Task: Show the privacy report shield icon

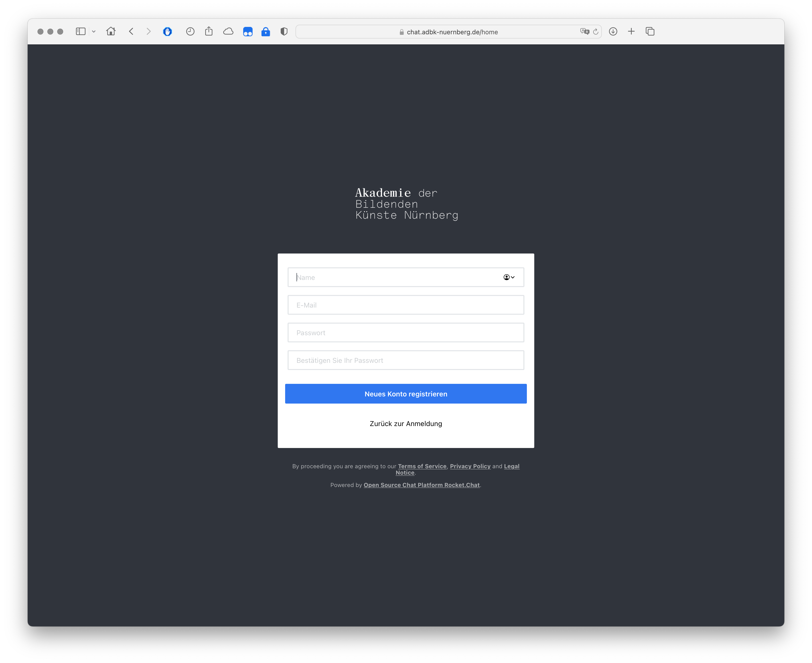Action: [284, 32]
